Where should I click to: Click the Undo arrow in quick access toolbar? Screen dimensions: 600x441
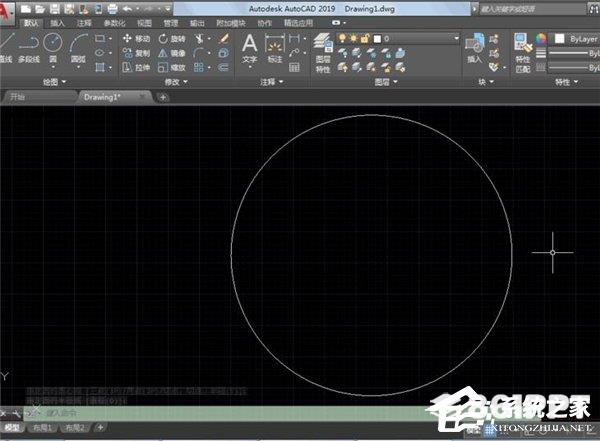pos(127,8)
